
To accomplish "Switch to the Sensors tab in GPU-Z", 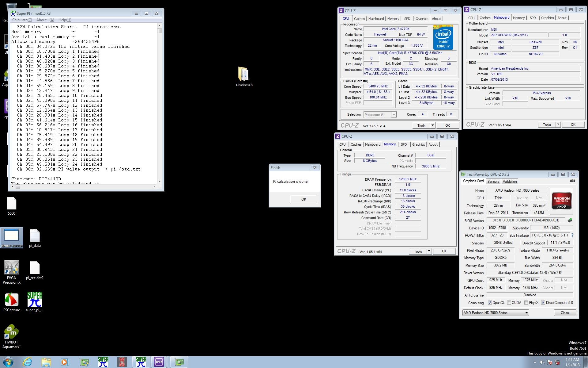I will (x=493, y=182).
